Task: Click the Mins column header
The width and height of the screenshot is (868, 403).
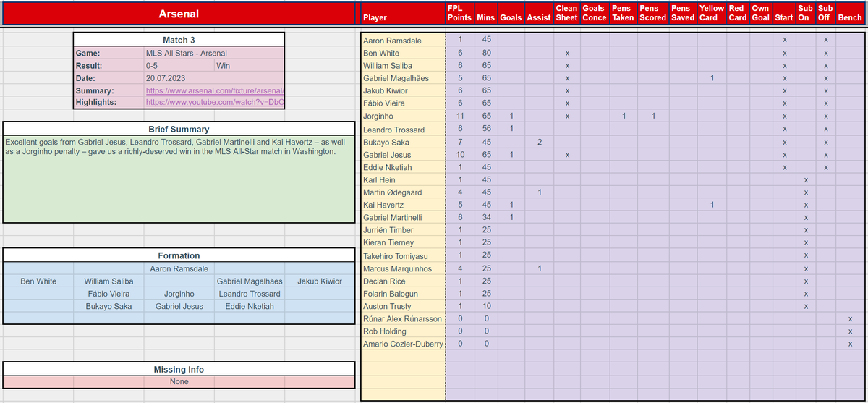Action: 486,17
